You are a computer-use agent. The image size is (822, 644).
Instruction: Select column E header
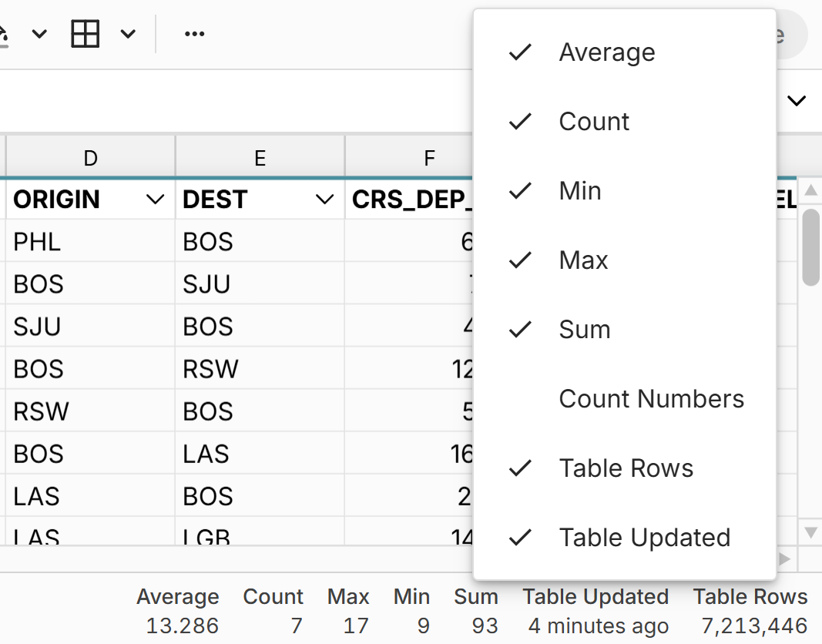click(260, 158)
